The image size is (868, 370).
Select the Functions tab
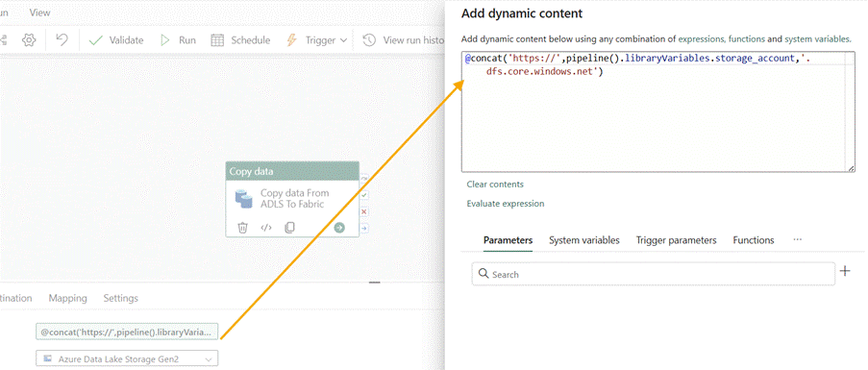pyautogui.click(x=754, y=240)
